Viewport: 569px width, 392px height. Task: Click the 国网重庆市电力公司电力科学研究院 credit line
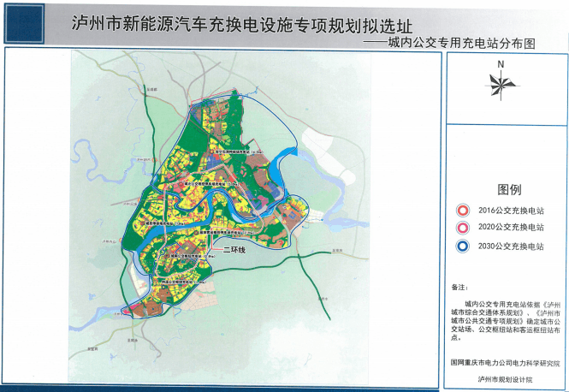point(505,363)
